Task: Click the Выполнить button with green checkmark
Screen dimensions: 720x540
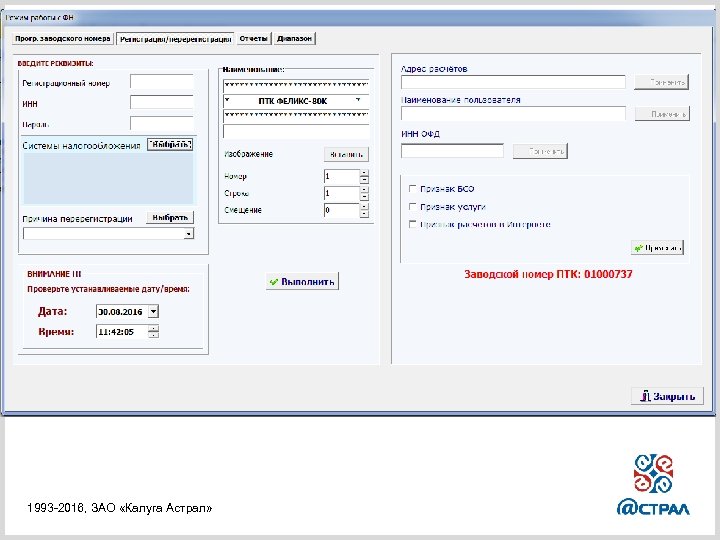Action: click(x=302, y=281)
